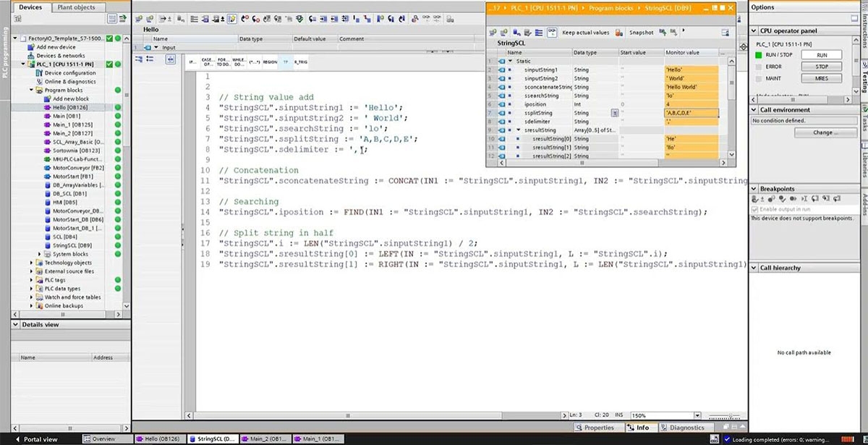Click the ssplitString monitor value cell
This screenshot has width=868, height=445.
pyautogui.click(x=692, y=113)
